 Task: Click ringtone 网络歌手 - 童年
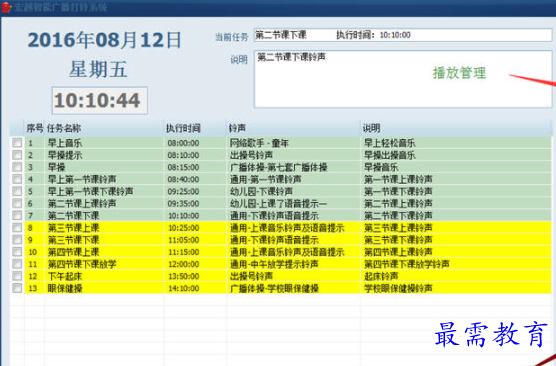coord(259,143)
